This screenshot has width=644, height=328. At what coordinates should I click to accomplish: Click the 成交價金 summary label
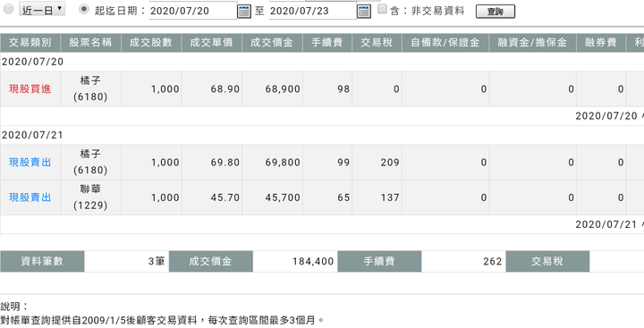pyautogui.click(x=211, y=262)
